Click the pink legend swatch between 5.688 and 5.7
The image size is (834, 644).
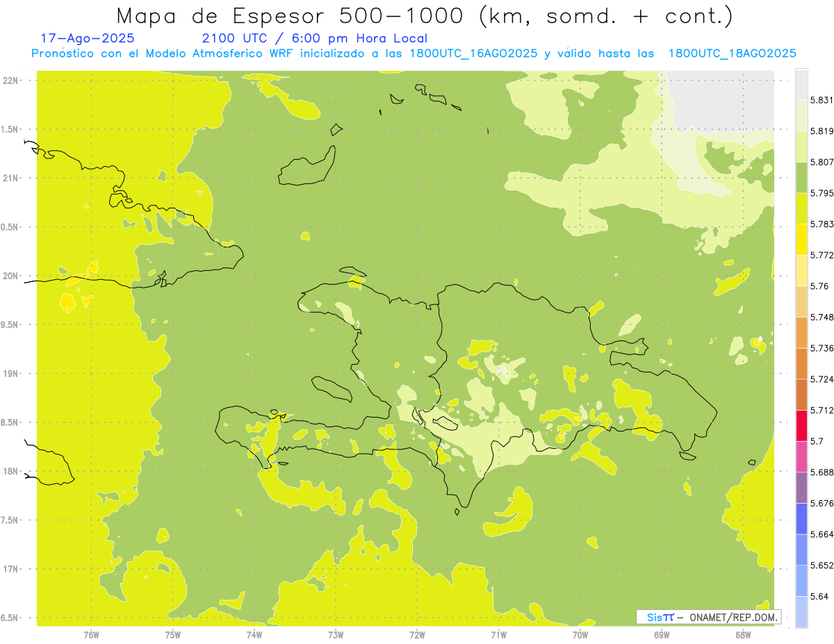pyautogui.click(x=801, y=456)
